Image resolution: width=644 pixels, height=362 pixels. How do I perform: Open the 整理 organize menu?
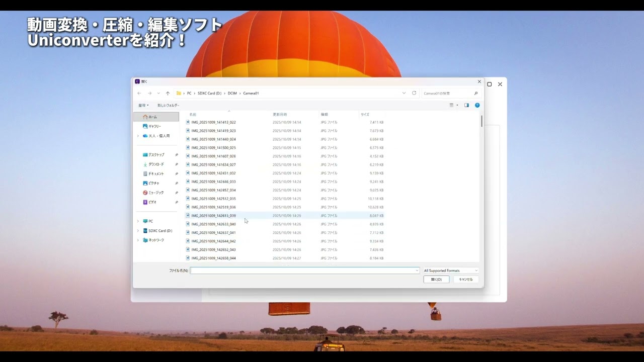pyautogui.click(x=143, y=105)
